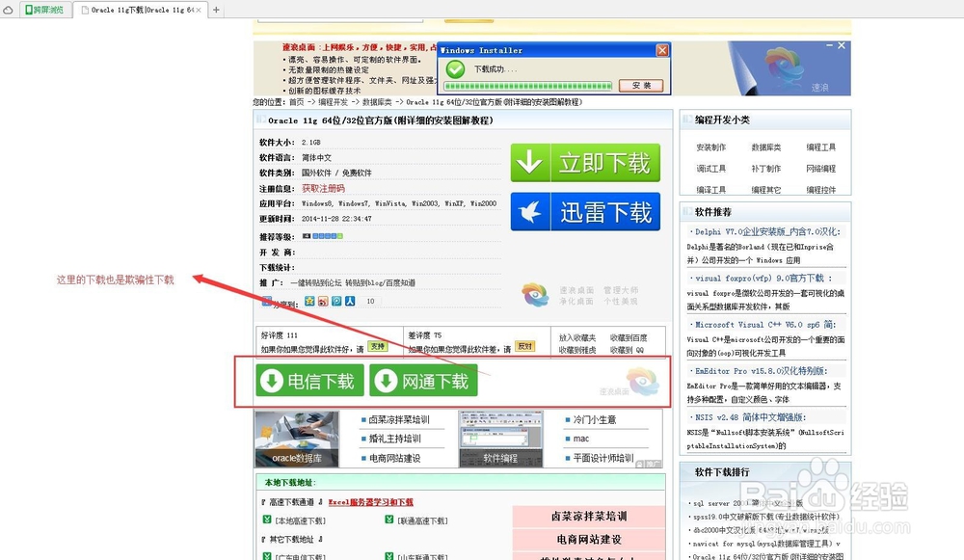Minimize the banner ad with dash icon
The height and width of the screenshot is (560, 964).
click(829, 45)
